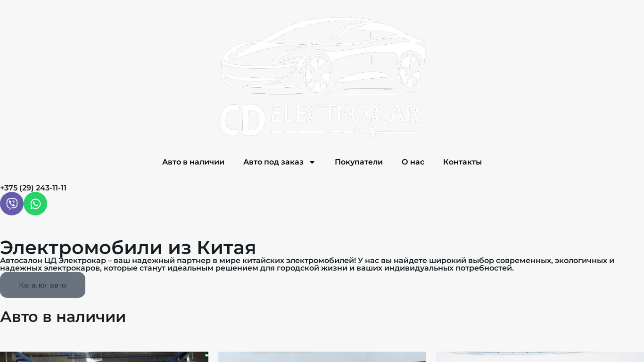This screenshot has width=644, height=362.
Task: Select the Электромобили из Китая heading
Action: tap(128, 247)
